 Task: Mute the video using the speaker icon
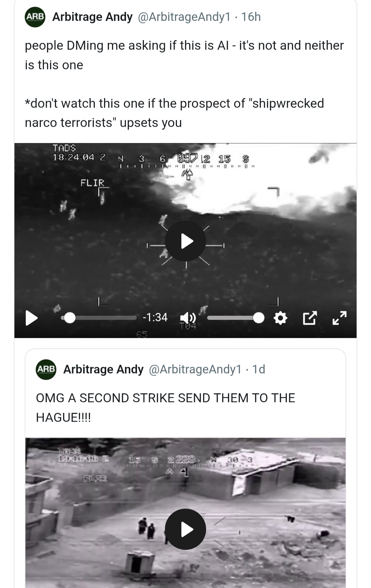coord(188,318)
